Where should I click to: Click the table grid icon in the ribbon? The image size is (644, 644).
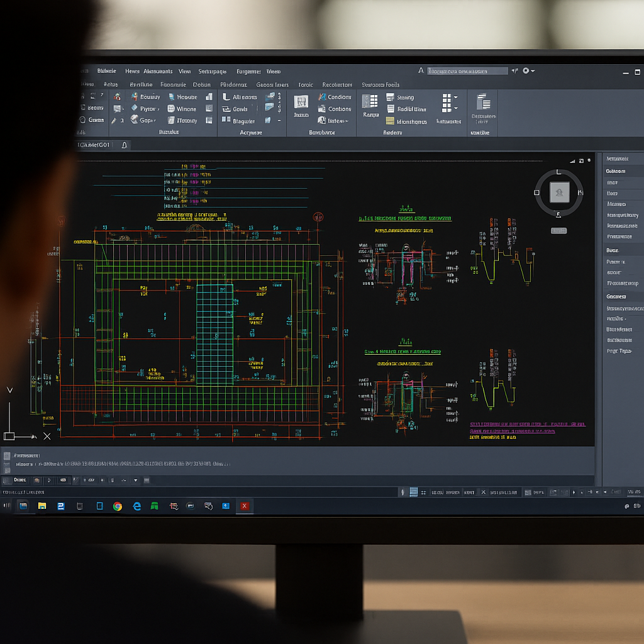coord(370,101)
